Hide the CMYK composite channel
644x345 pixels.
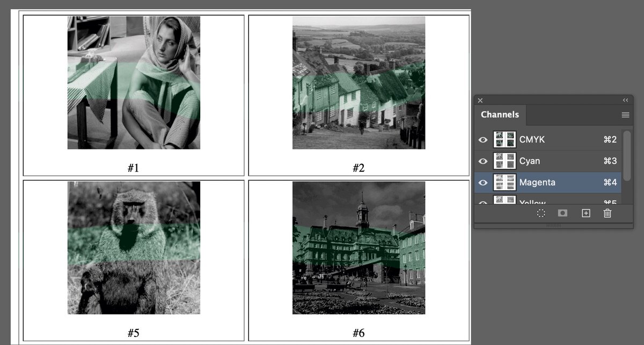(x=483, y=140)
